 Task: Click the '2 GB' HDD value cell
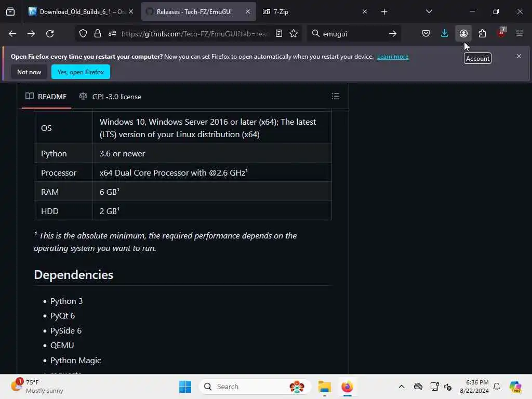(x=212, y=211)
